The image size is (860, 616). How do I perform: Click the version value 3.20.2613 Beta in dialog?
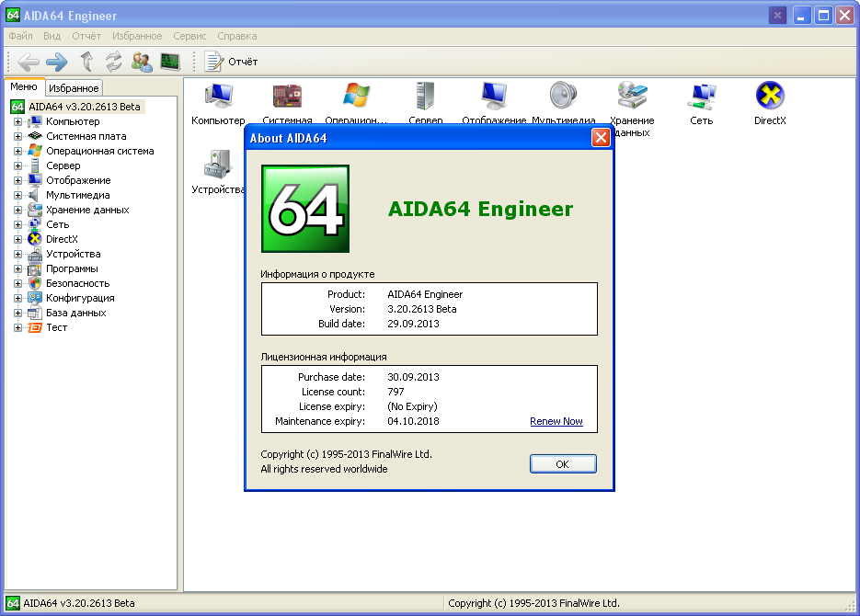click(422, 309)
